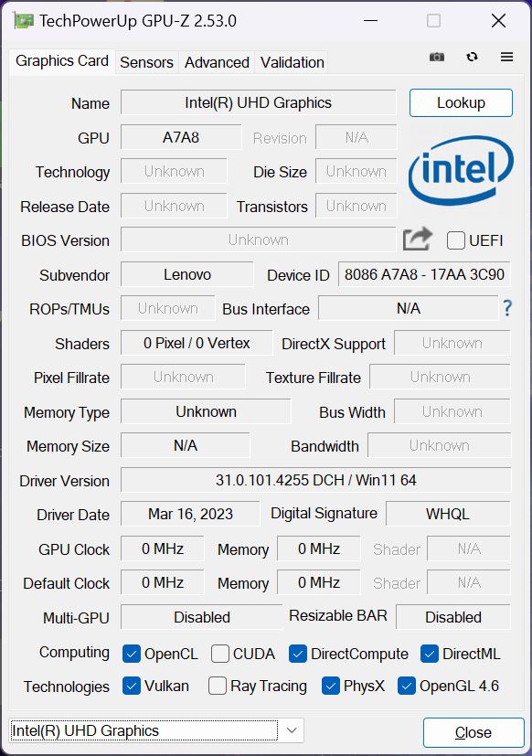
Task: Toggle the Ray Tracing checkbox
Action: coord(217,686)
